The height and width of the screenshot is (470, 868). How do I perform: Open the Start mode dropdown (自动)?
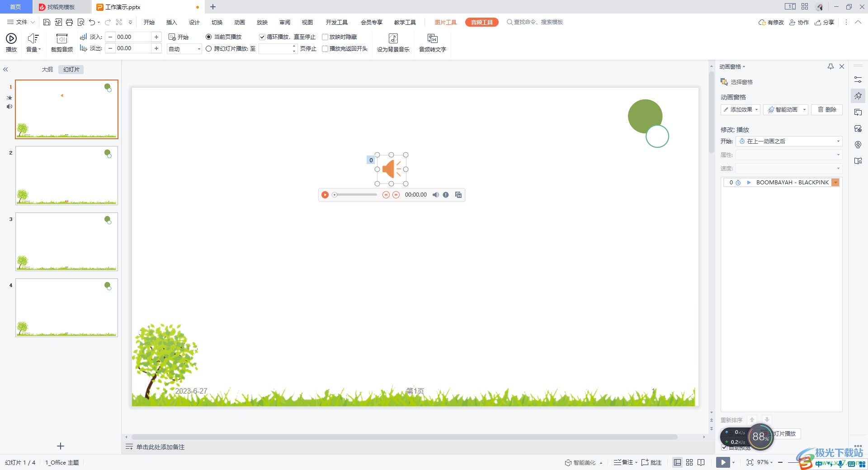184,49
